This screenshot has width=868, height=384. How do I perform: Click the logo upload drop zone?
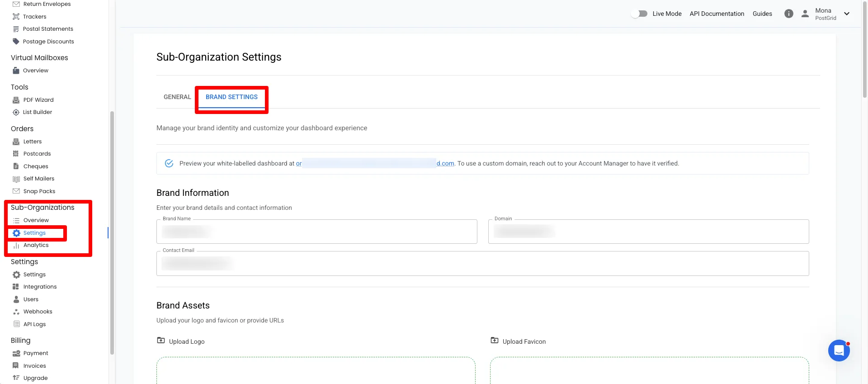pos(316,370)
